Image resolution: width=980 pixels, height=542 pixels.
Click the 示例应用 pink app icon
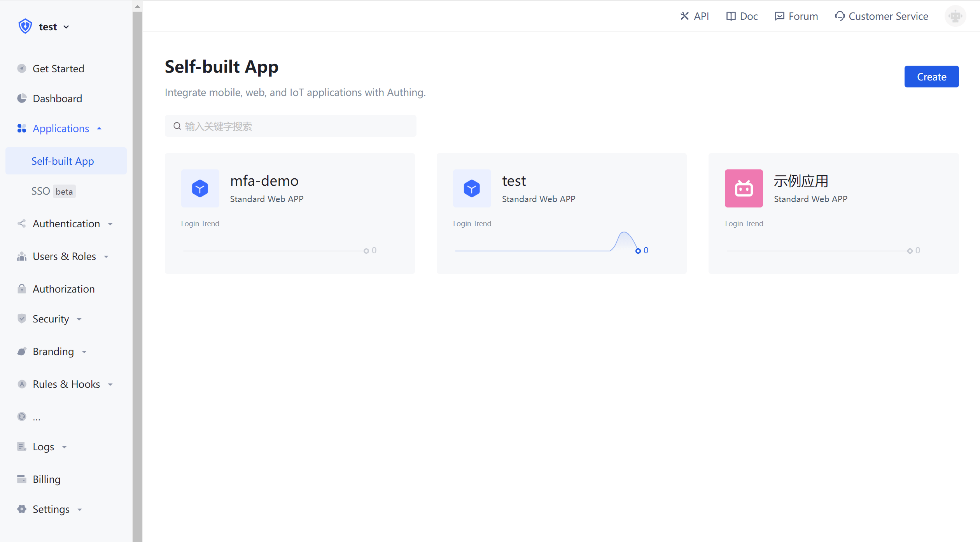(x=744, y=188)
